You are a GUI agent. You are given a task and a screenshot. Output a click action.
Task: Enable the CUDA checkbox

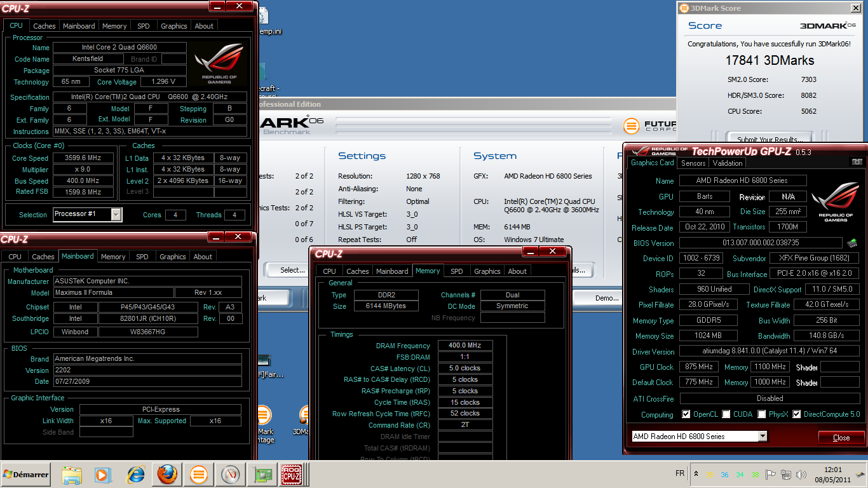pos(726,414)
